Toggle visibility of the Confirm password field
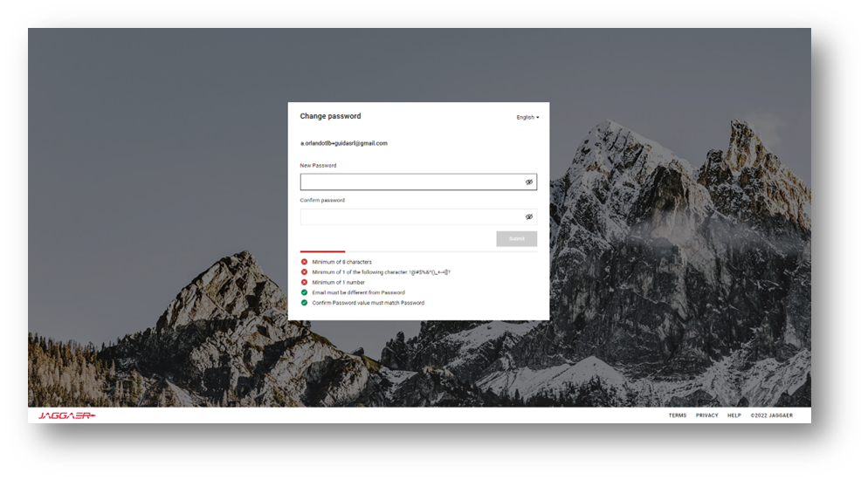The image size is (868, 480). tap(528, 216)
